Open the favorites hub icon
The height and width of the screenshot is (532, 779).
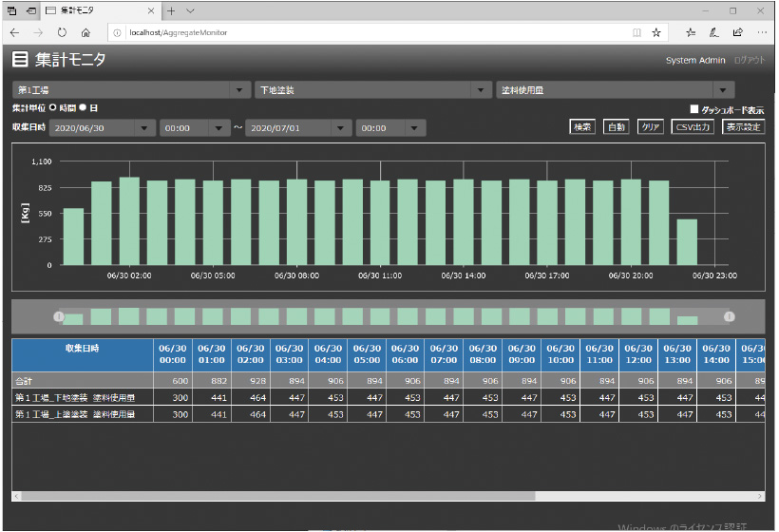[691, 33]
